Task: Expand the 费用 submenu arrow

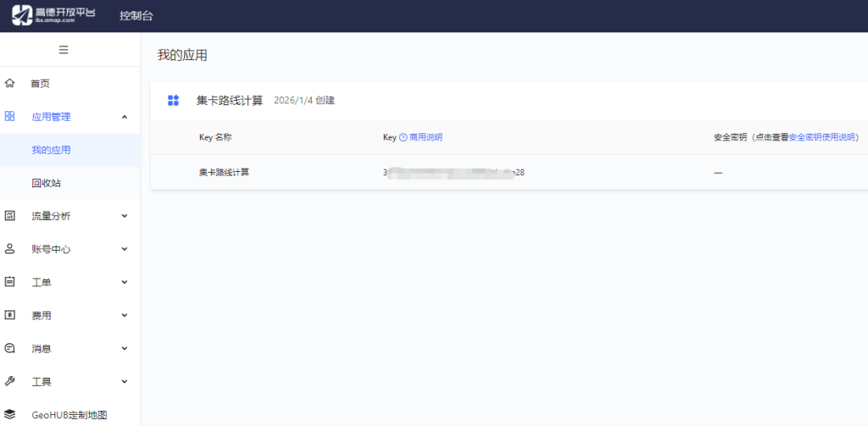Action: click(125, 315)
